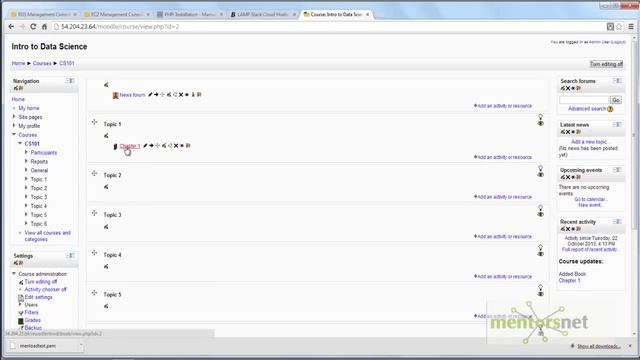This screenshot has height=360, width=640.
Task: Click the assign roles icon beside News forum
Action: click(199, 95)
